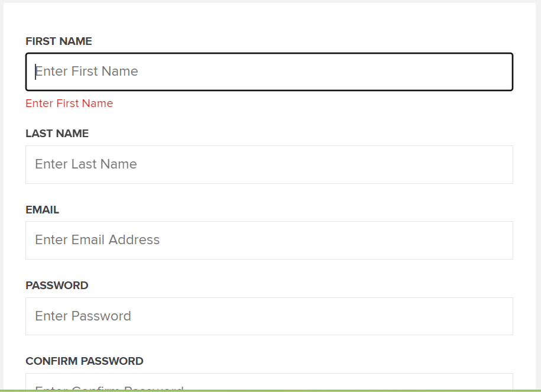
Task: Click the gray 'Enter First Name' placeholder text
Action: coord(87,72)
